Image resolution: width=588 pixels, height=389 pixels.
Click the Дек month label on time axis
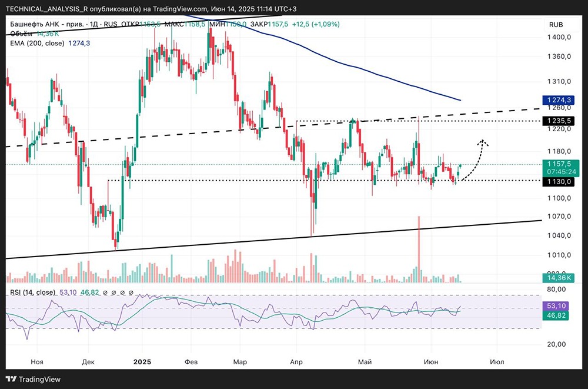click(x=88, y=362)
